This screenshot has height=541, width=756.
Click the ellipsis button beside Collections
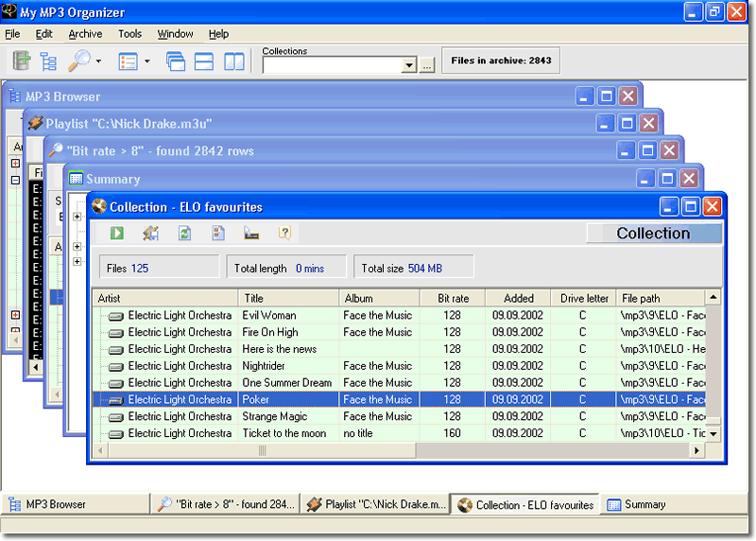(x=427, y=65)
